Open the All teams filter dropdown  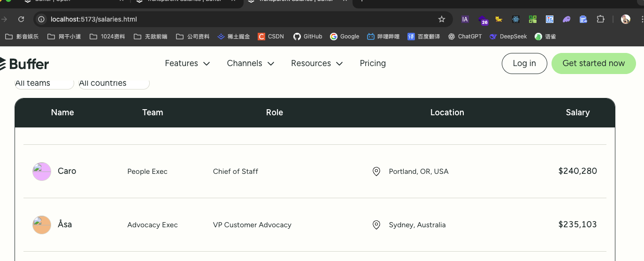[x=44, y=83]
